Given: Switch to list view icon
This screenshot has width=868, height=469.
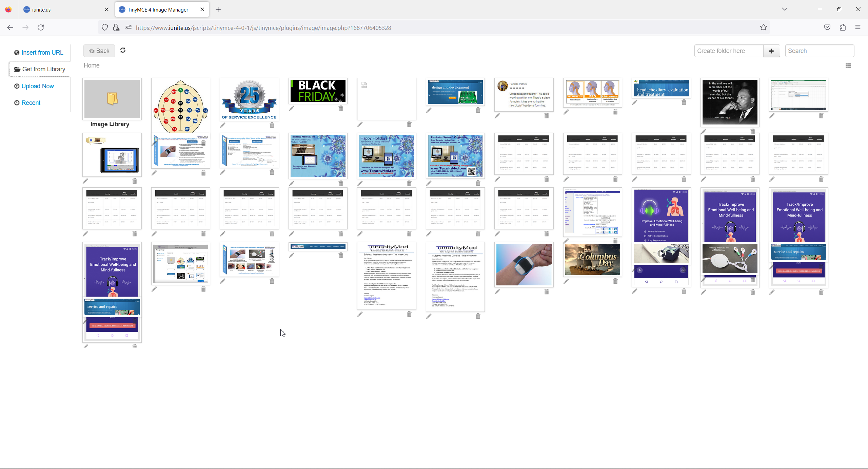Looking at the screenshot, I should (x=848, y=66).
